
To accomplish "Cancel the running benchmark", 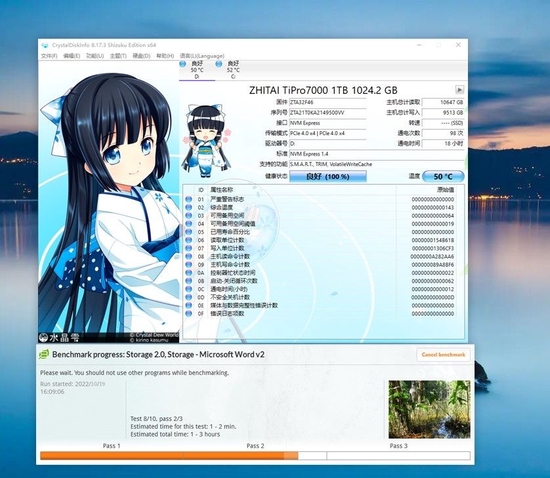I will click(443, 355).
